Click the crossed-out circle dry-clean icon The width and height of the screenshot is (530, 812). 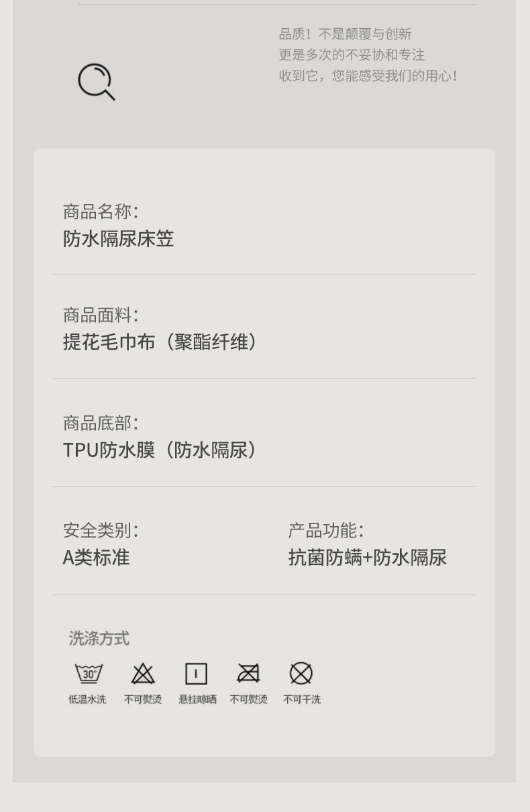(x=301, y=673)
